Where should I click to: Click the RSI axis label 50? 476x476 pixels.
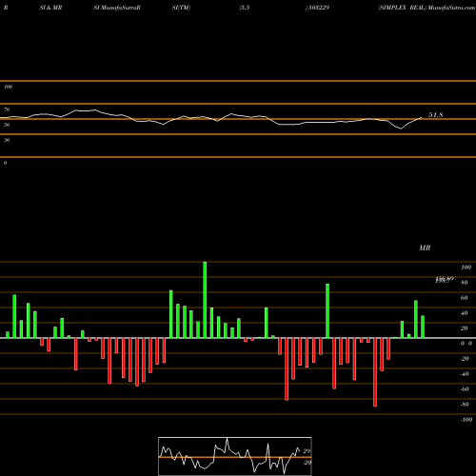(x=7, y=125)
